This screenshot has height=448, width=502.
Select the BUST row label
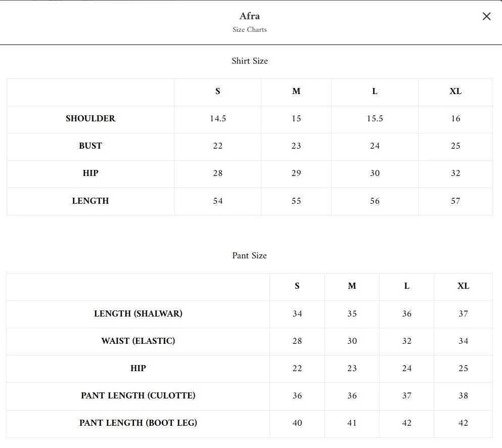(x=90, y=146)
